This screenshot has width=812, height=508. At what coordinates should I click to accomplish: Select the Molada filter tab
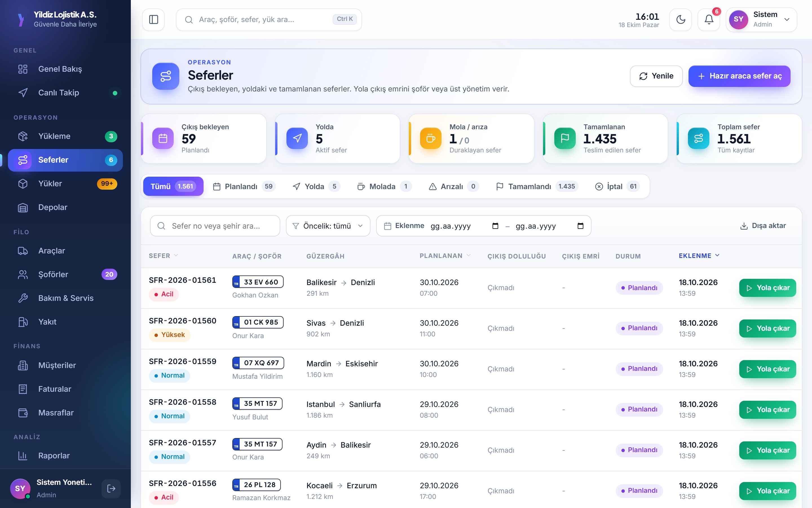pos(385,187)
